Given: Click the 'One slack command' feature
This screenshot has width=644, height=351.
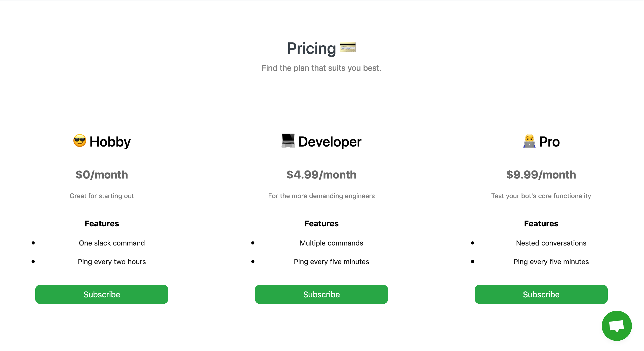Looking at the screenshot, I should [112, 243].
